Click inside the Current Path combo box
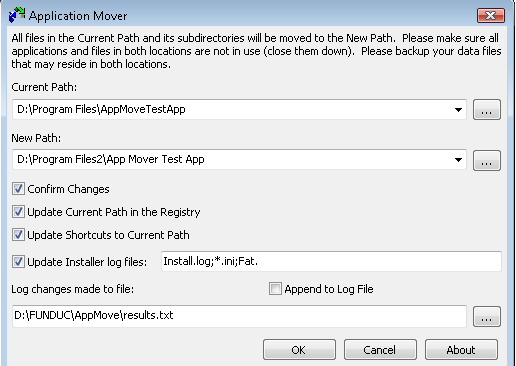The height and width of the screenshot is (366, 516). [239, 109]
